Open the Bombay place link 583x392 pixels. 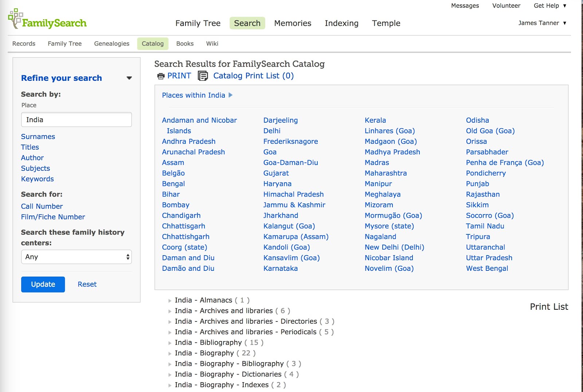[x=176, y=205]
